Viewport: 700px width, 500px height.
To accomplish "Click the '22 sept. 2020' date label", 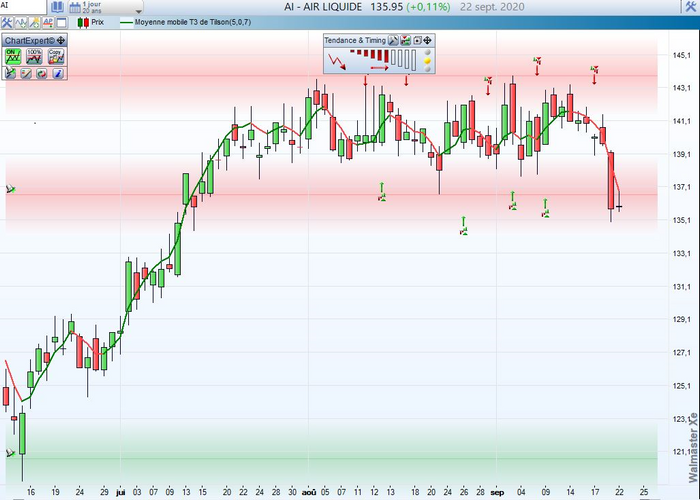I will 492,7.
